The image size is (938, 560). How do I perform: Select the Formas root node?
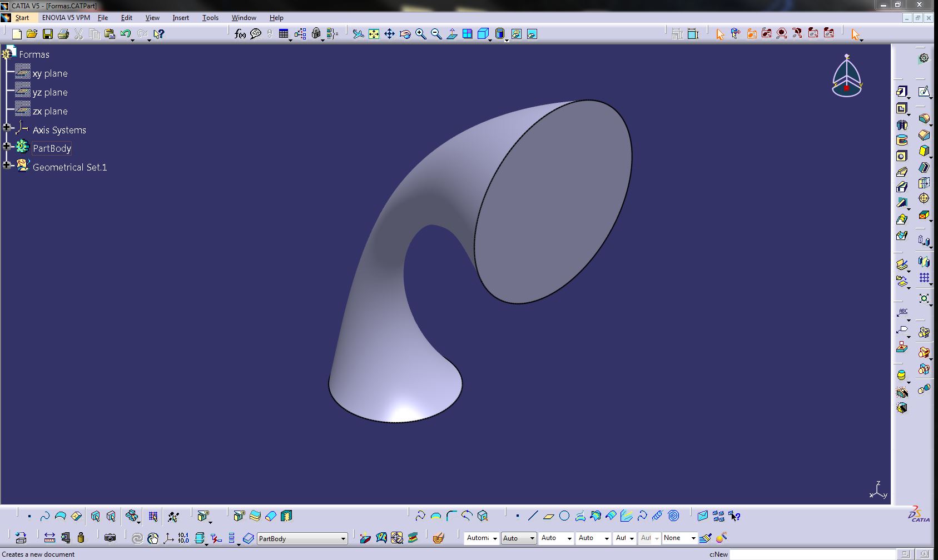coord(34,54)
